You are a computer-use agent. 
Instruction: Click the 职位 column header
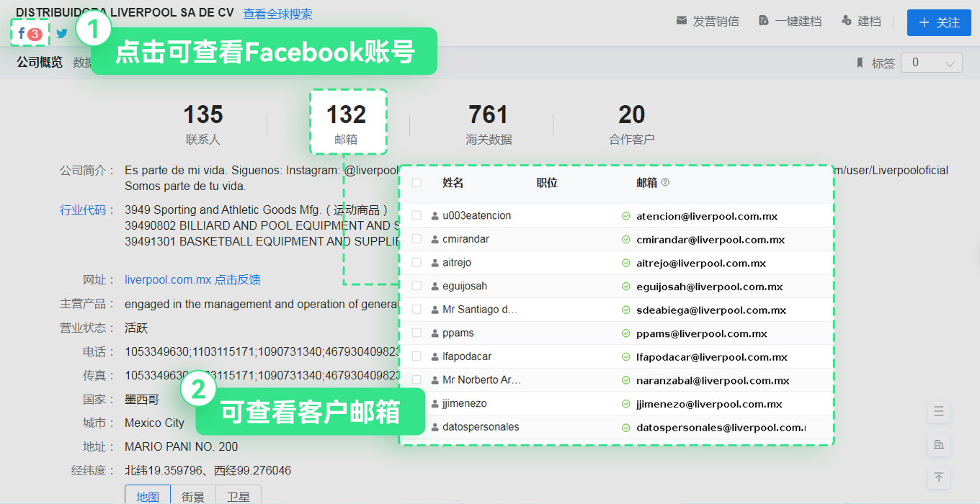(x=547, y=183)
